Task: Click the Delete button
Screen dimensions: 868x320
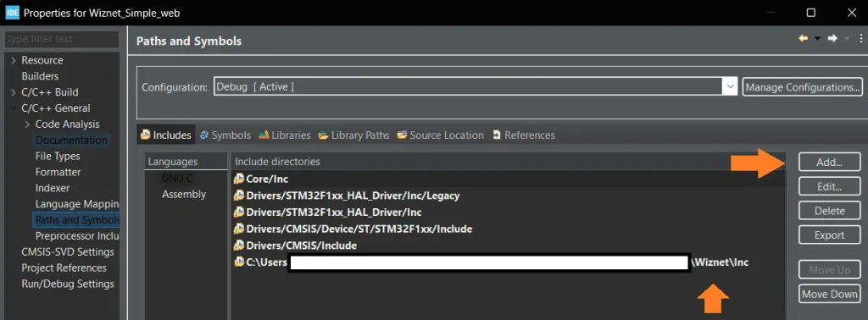Action: pos(829,211)
